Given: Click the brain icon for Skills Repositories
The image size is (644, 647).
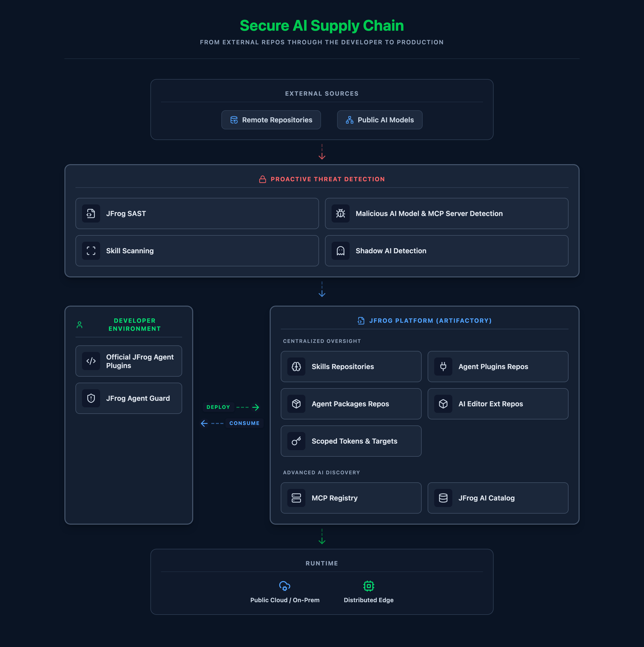Looking at the screenshot, I should click(296, 367).
